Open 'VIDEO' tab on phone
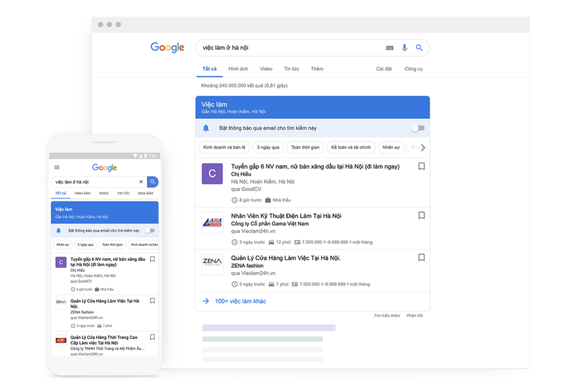 [x=104, y=194]
